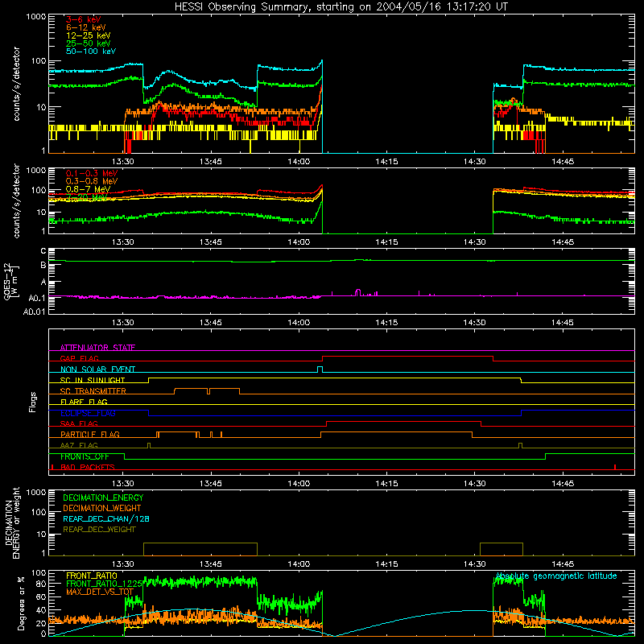Click the 12-25 keV legend entry
This screenshot has height=644, width=644.
pos(89,35)
